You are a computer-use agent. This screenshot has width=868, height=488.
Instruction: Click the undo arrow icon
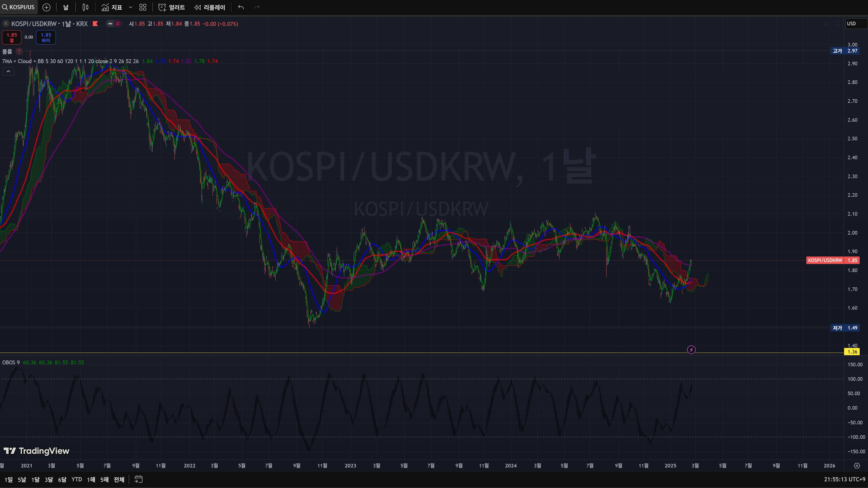coord(241,7)
